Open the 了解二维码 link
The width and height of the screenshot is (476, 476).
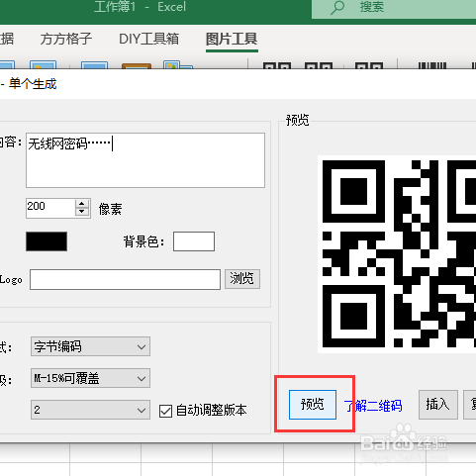pos(373,406)
